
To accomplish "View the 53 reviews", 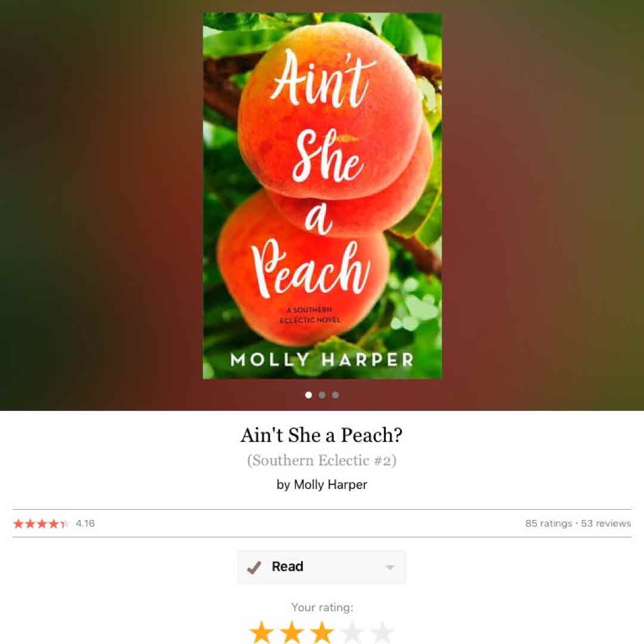I will 606,524.
